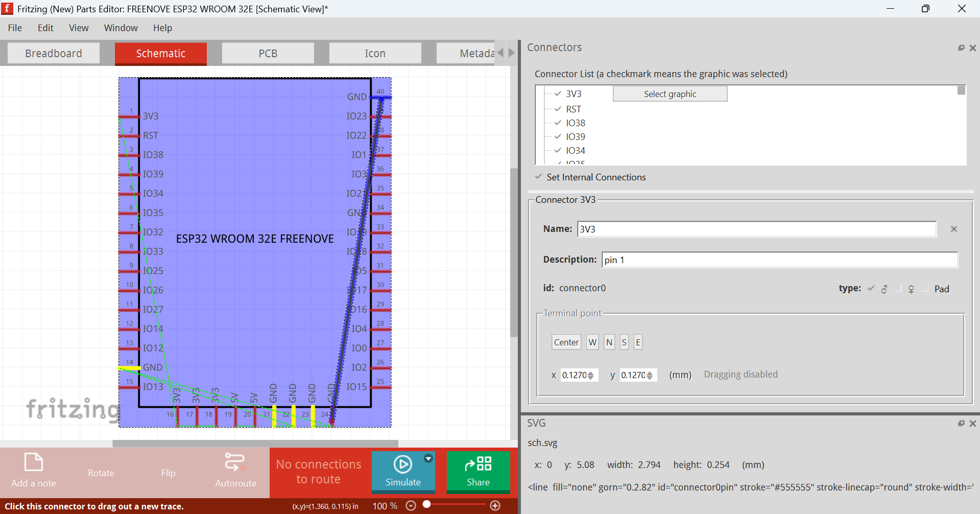Click the zoom out minus icon
980x514 pixels.
(411, 505)
